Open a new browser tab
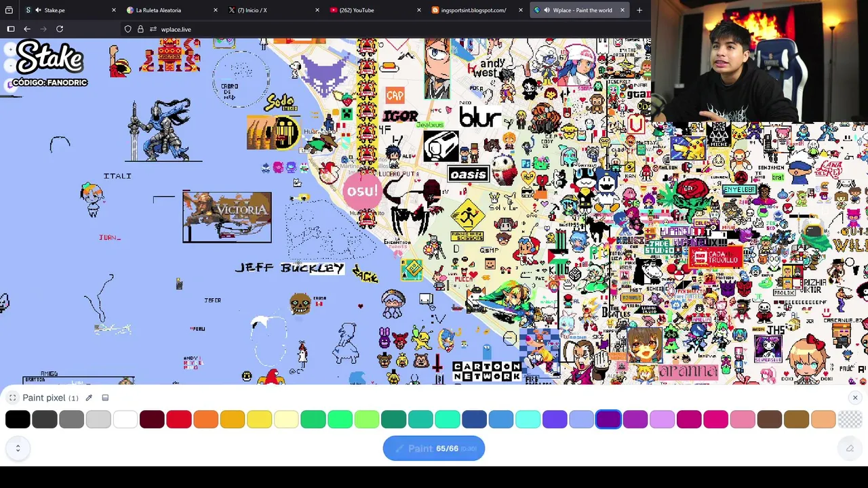868x488 pixels. [x=639, y=10]
